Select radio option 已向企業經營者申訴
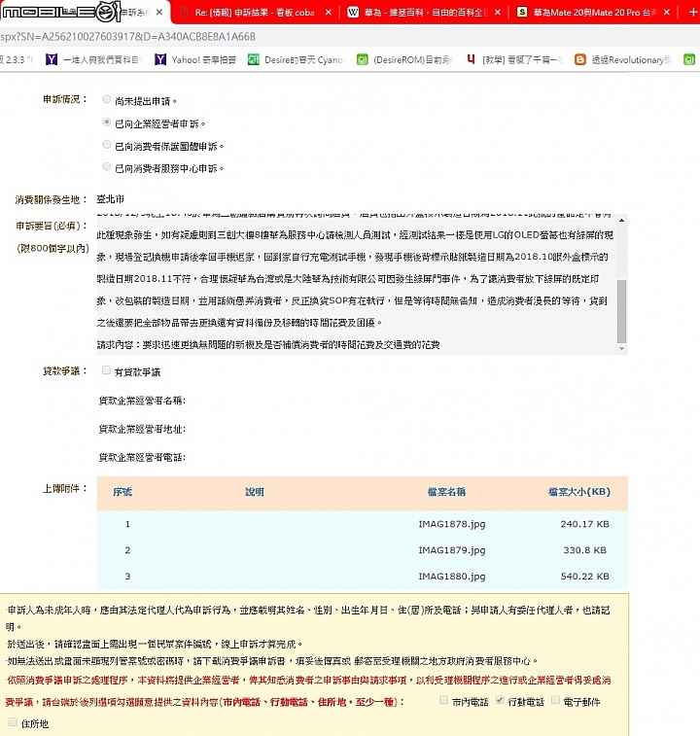Image resolution: width=700 pixels, height=736 pixels. 107,123
